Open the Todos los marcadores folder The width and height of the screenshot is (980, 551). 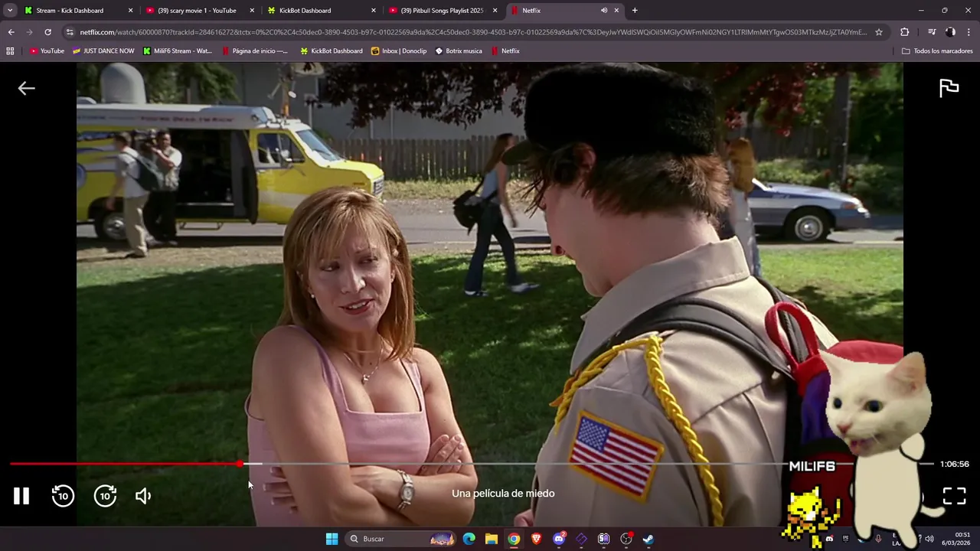point(937,51)
